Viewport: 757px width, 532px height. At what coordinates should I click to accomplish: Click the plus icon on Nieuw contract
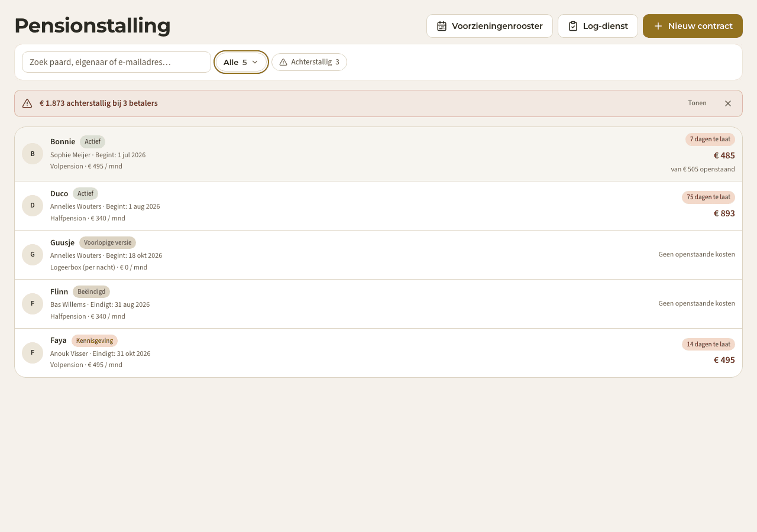click(658, 26)
